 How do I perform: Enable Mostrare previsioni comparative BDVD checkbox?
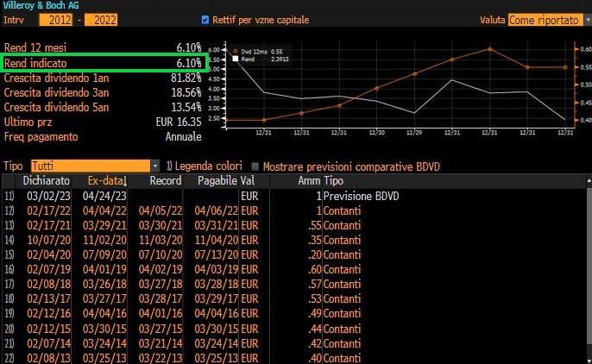[255, 166]
